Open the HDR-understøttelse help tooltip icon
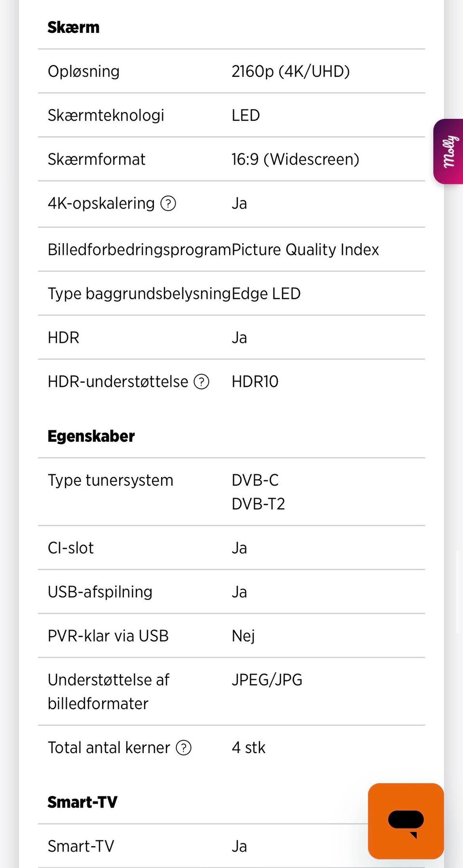 click(x=201, y=382)
